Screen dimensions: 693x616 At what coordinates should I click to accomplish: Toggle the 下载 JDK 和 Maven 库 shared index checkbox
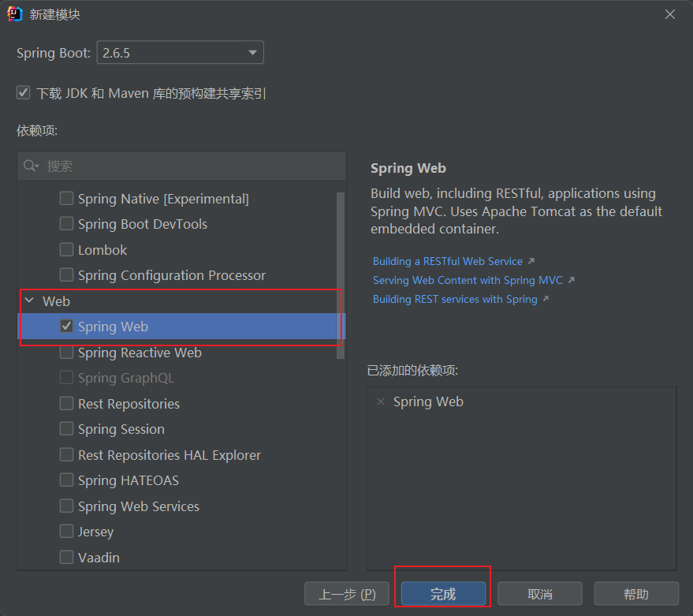(x=24, y=93)
